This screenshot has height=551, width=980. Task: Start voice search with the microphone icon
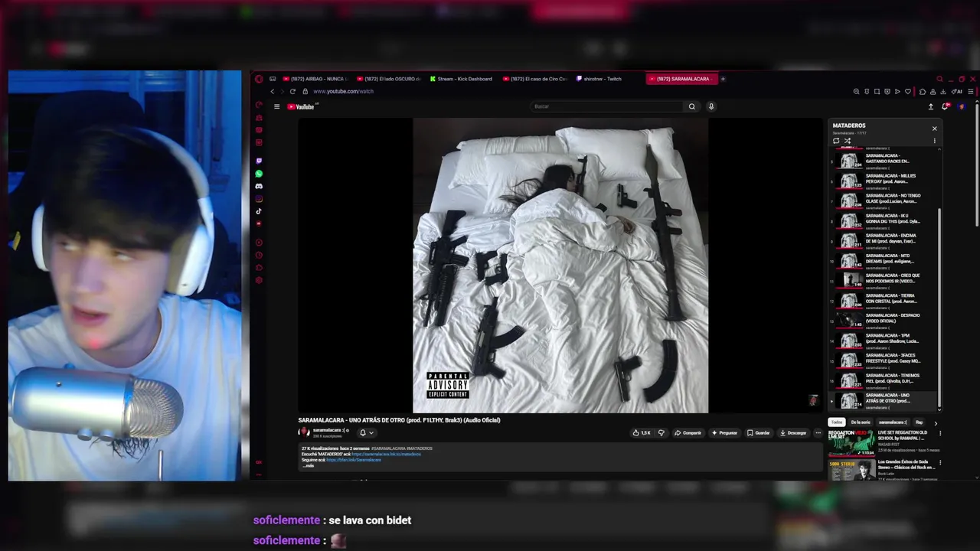click(711, 106)
